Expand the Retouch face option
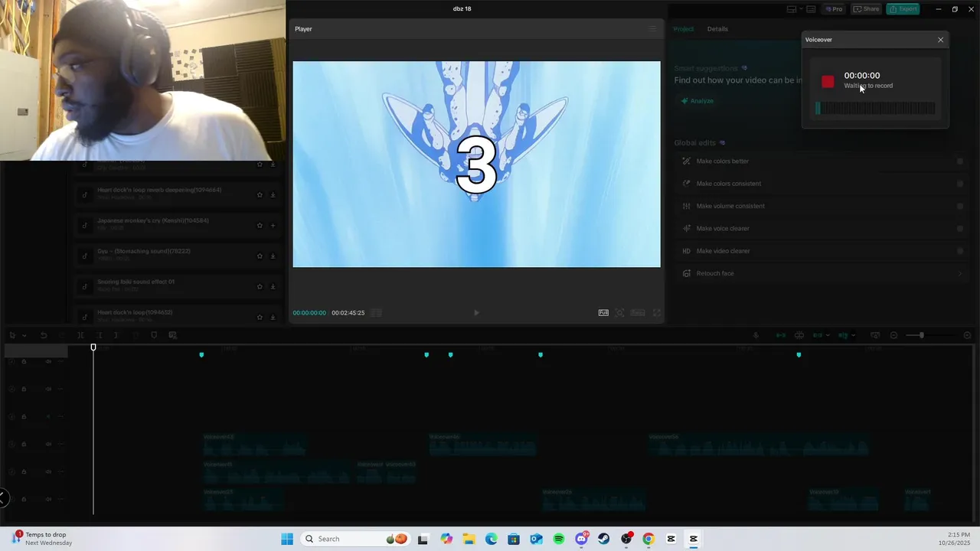 [x=960, y=273]
